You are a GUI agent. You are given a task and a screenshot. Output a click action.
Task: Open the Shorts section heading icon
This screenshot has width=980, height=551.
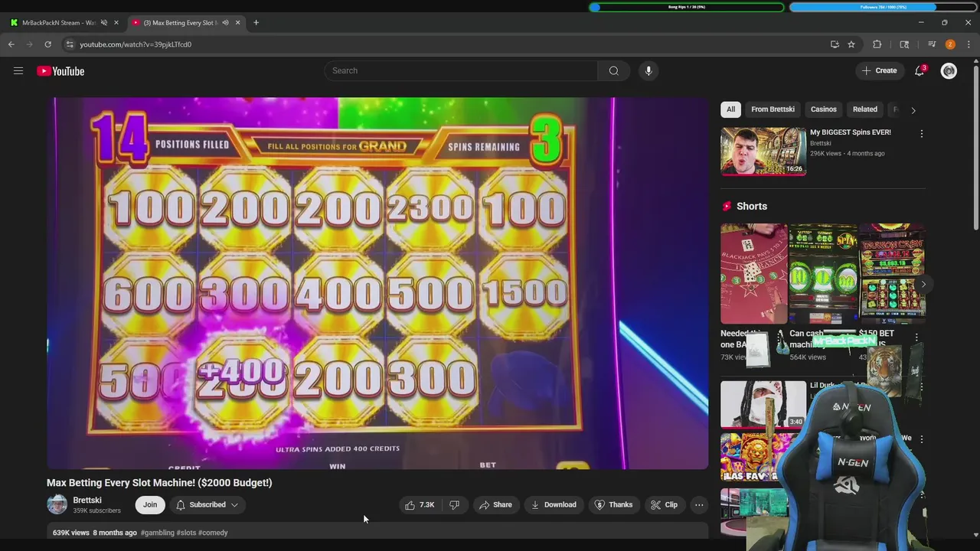click(x=727, y=206)
